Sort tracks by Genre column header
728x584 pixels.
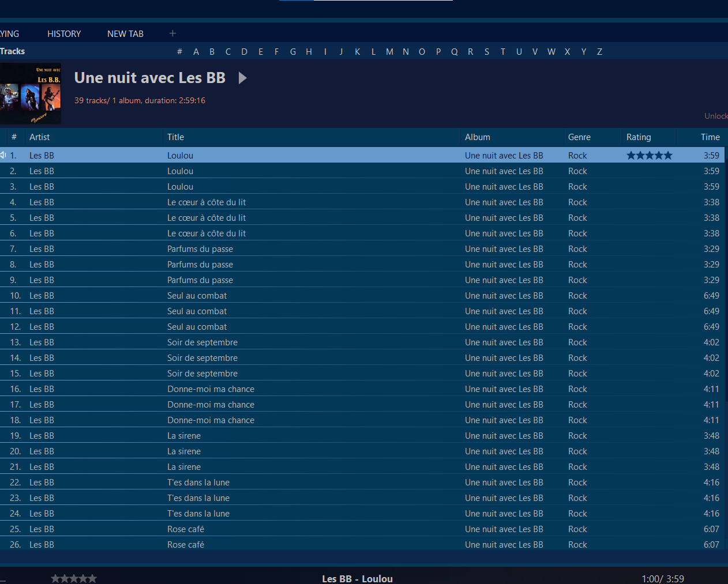[x=579, y=137]
